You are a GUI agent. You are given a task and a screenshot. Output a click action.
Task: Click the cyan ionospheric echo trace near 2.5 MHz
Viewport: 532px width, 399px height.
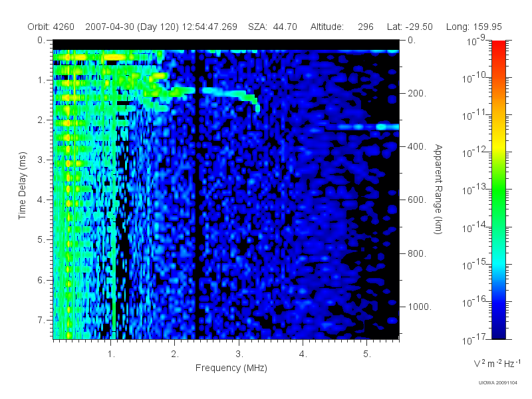224,92
